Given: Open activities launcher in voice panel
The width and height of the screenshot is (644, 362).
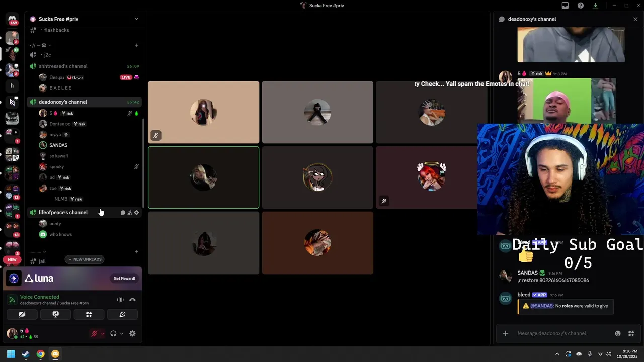Looking at the screenshot, I should click(x=89, y=314).
